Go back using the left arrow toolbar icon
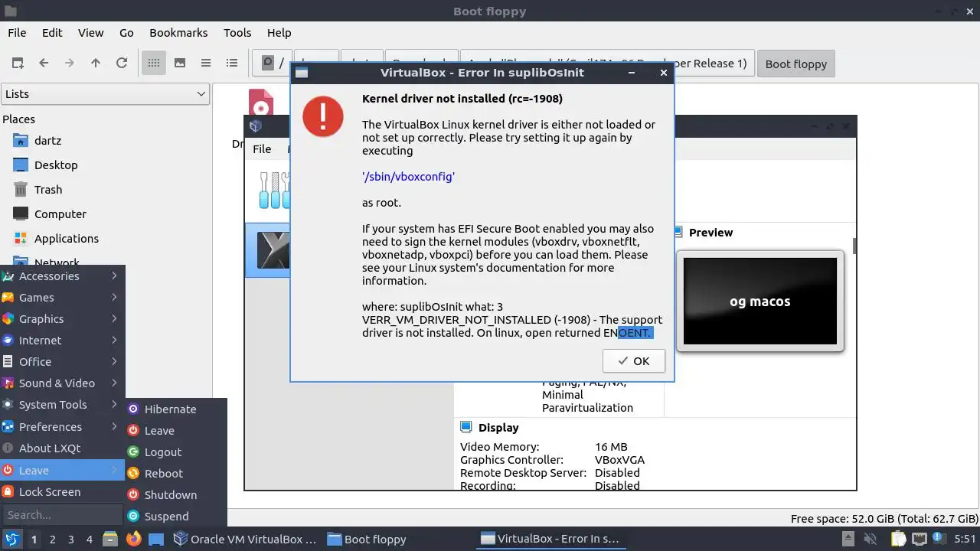This screenshot has width=980, height=551. pyautogui.click(x=44, y=64)
